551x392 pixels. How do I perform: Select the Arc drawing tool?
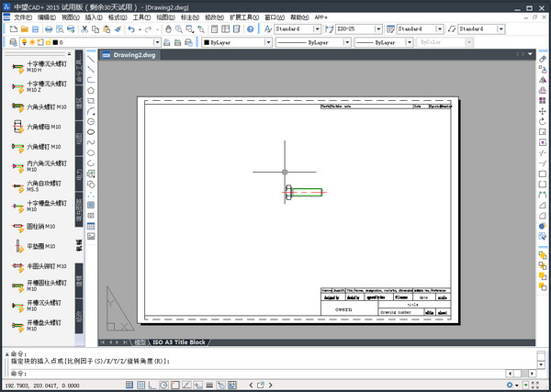(x=91, y=111)
